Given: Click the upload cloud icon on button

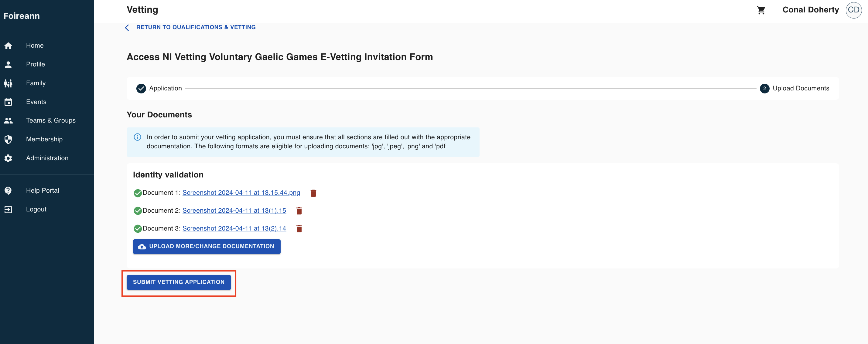Looking at the screenshot, I should pyautogui.click(x=142, y=247).
